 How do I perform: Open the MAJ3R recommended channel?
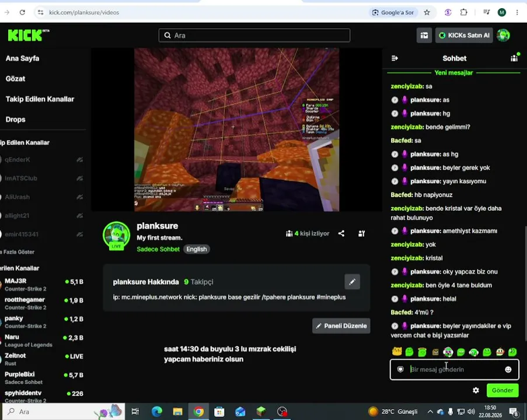tap(41, 285)
